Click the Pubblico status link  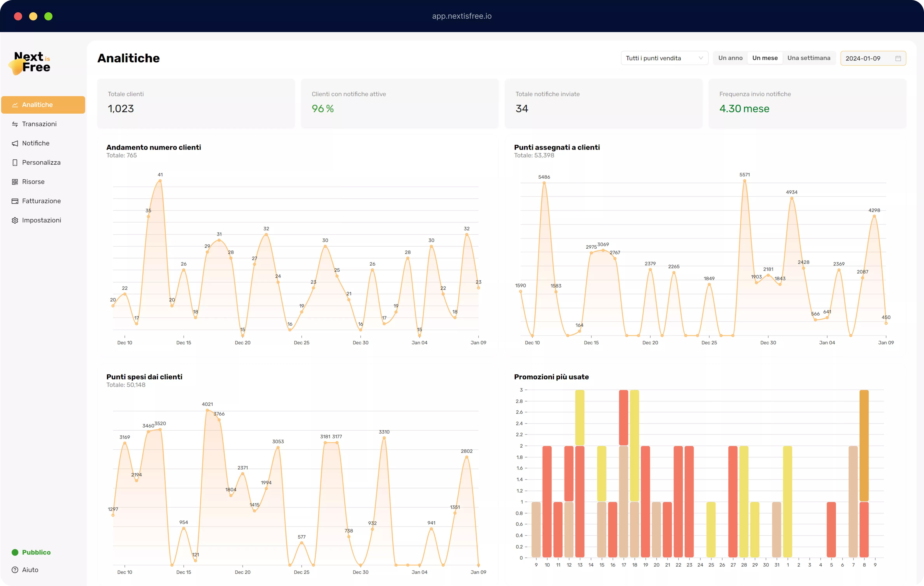[36, 552]
